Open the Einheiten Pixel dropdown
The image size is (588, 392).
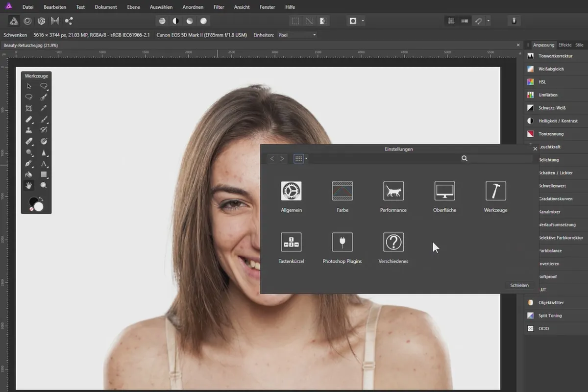tap(297, 35)
